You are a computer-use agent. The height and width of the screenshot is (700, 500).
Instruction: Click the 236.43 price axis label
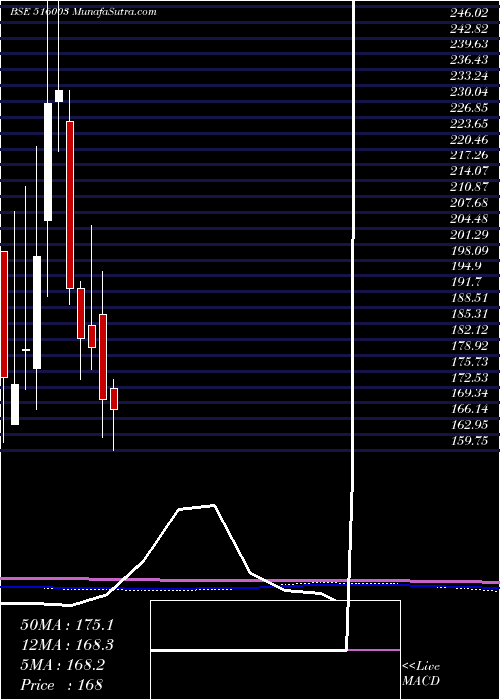[469, 60]
